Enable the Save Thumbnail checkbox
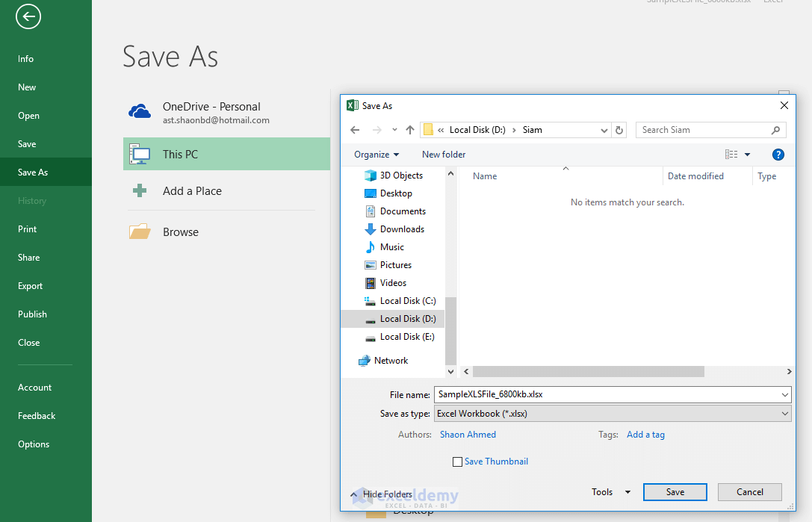 457,462
